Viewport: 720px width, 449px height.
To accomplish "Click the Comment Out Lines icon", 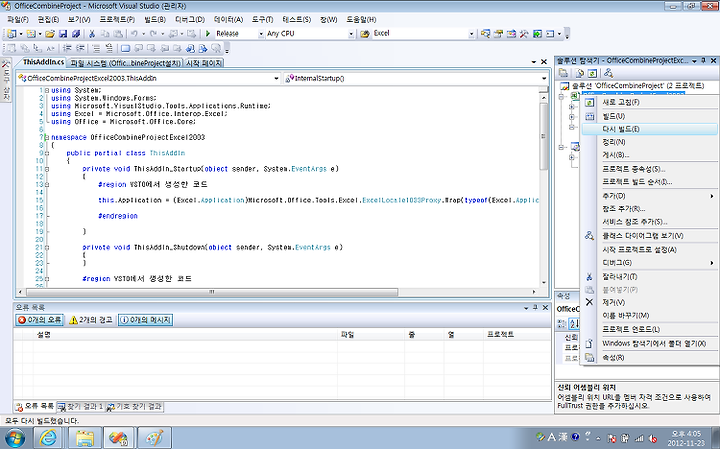I will [x=96, y=48].
